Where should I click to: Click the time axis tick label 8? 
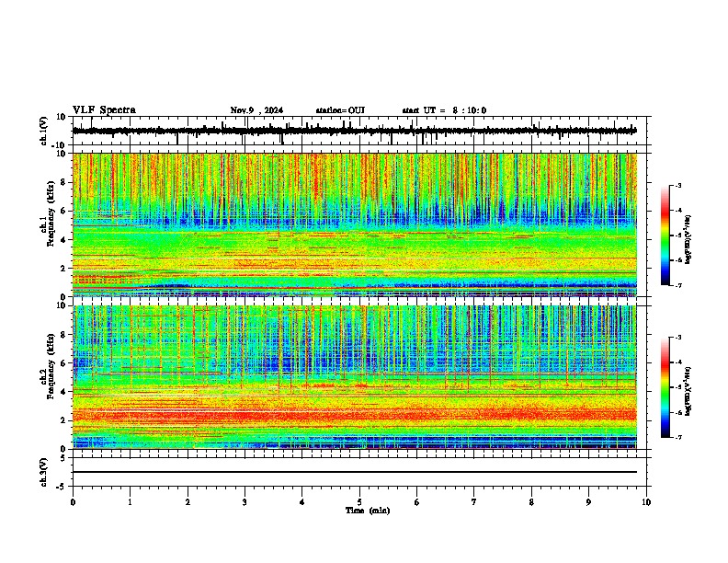[x=531, y=502]
